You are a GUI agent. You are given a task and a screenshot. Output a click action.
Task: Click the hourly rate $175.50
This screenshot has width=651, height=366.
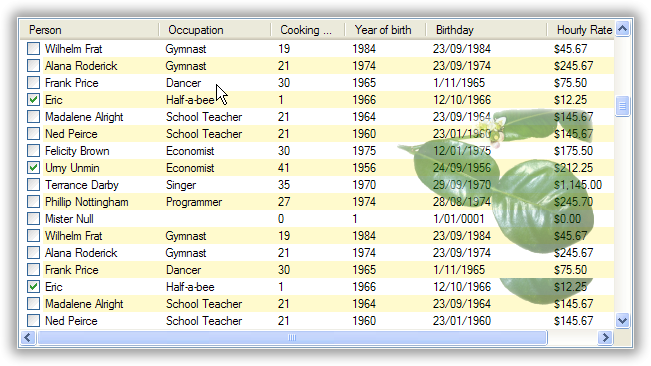(x=573, y=151)
